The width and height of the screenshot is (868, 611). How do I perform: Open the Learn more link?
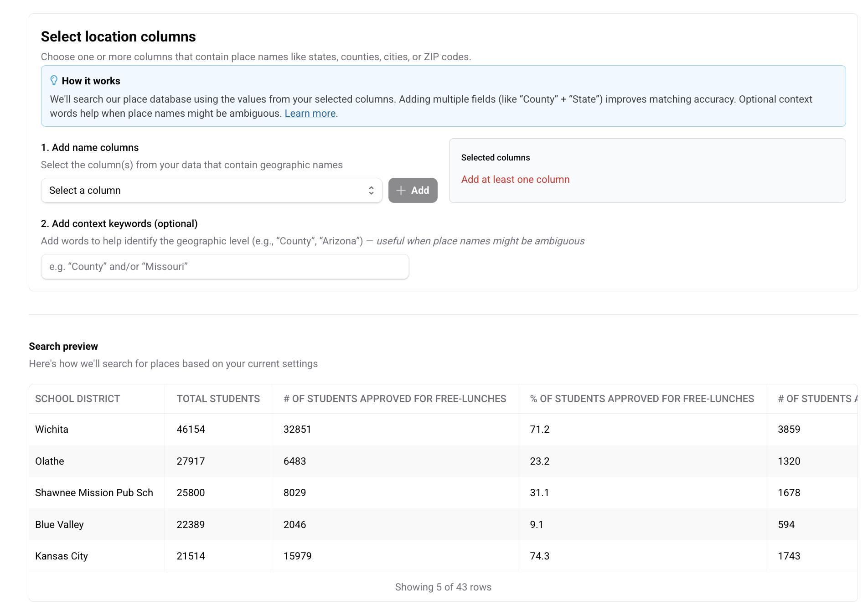click(x=310, y=114)
